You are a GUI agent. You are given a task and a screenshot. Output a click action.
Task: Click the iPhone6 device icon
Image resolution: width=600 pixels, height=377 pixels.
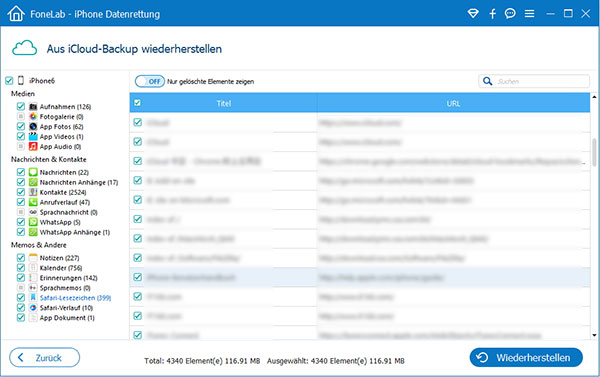tap(21, 80)
